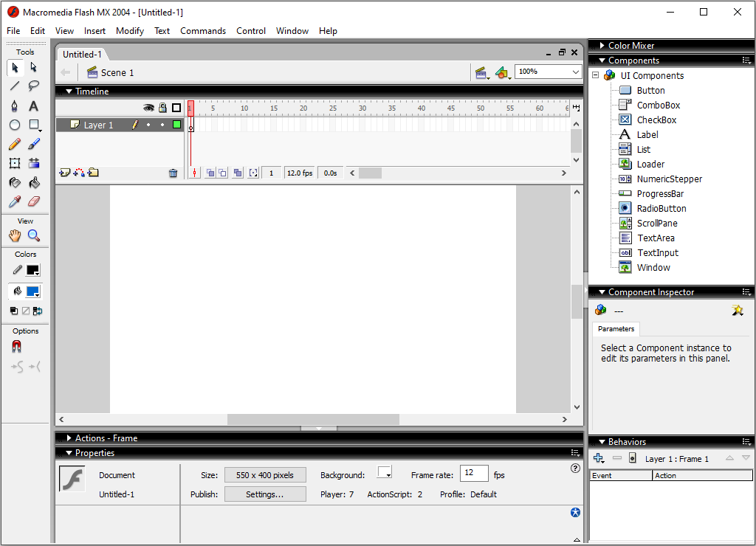The width and height of the screenshot is (756, 546).
Task: Pick the document background color swatch
Action: click(384, 471)
